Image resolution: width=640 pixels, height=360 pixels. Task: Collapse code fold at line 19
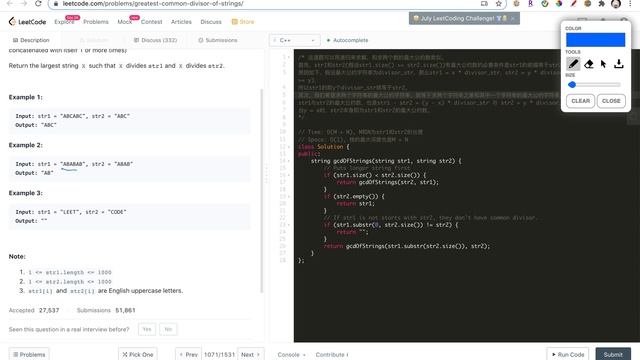289,196
